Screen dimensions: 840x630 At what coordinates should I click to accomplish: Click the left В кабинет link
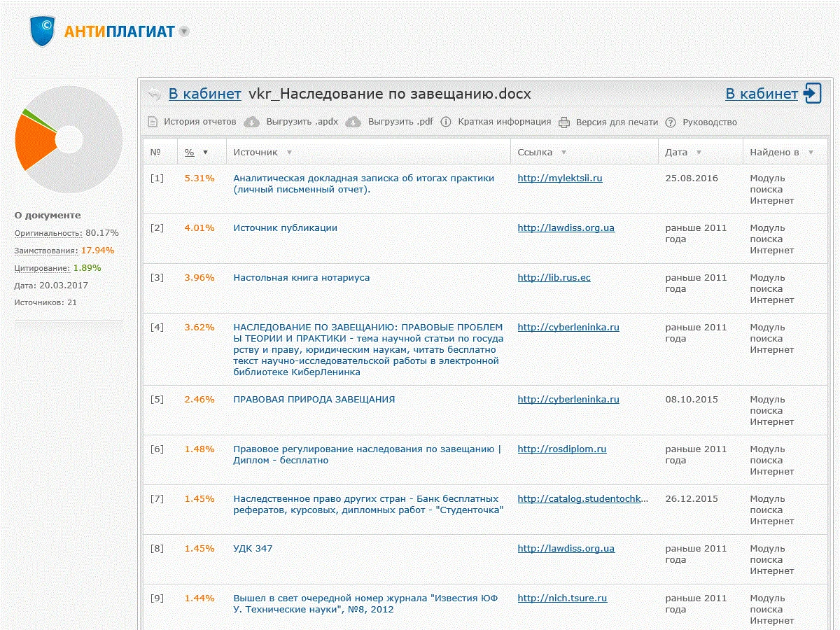click(x=204, y=94)
